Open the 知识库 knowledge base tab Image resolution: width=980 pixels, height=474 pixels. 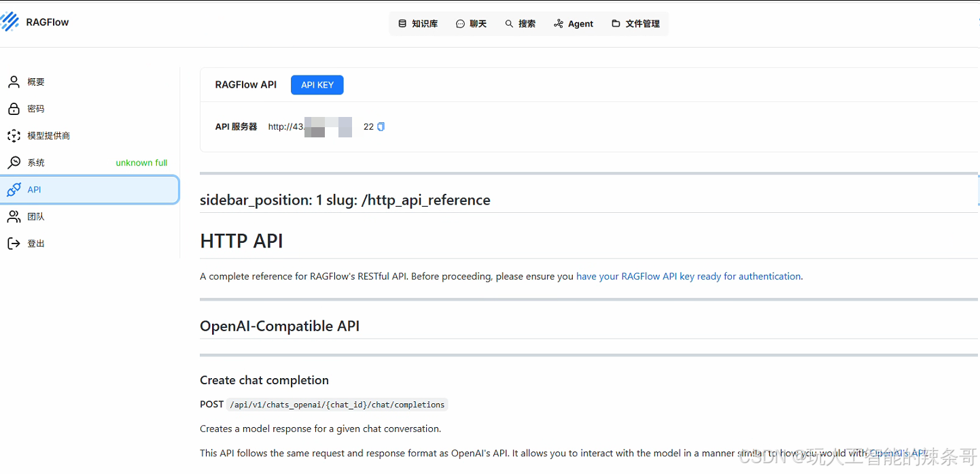[418, 24]
